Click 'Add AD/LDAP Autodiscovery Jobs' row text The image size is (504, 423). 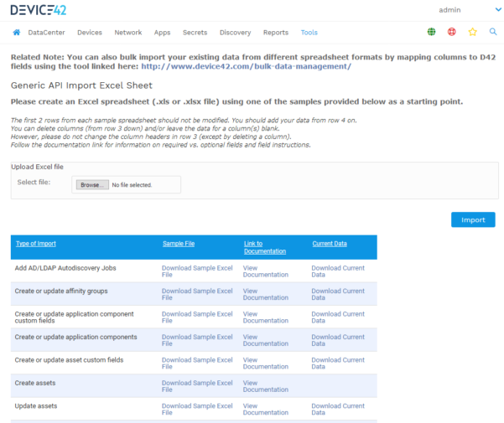click(x=65, y=268)
